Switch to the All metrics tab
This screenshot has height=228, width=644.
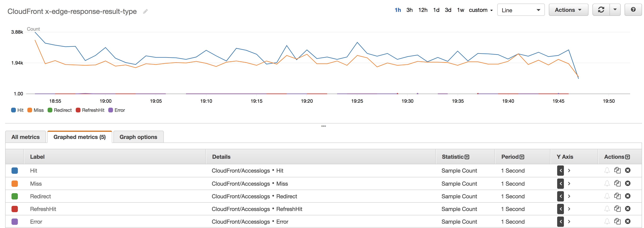(x=26, y=137)
